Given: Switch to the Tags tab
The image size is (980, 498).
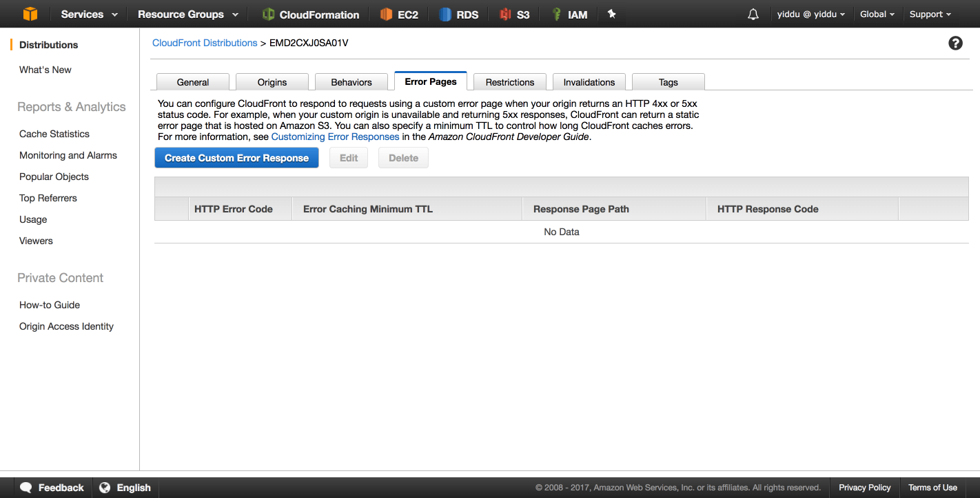Looking at the screenshot, I should pyautogui.click(x=668, y=82).
